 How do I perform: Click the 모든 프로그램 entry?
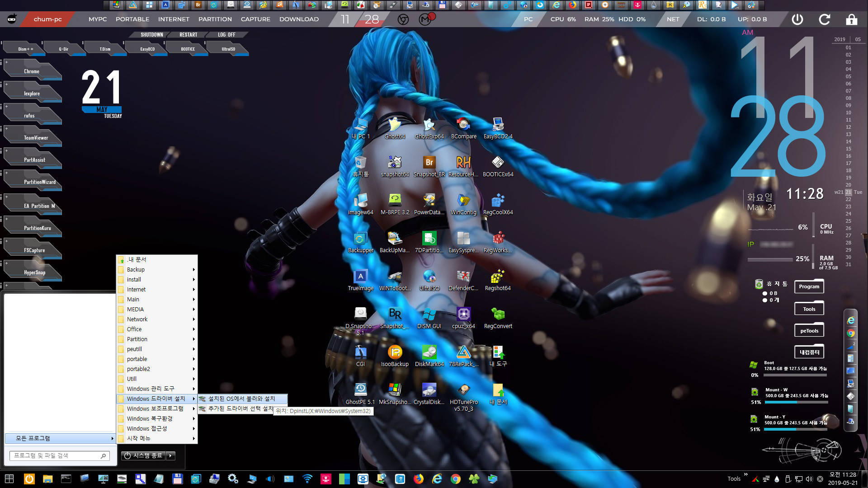(x=60, y=438)
